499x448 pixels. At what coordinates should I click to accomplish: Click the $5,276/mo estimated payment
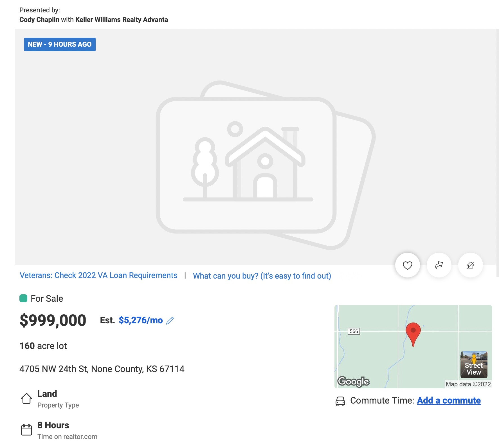141,320
